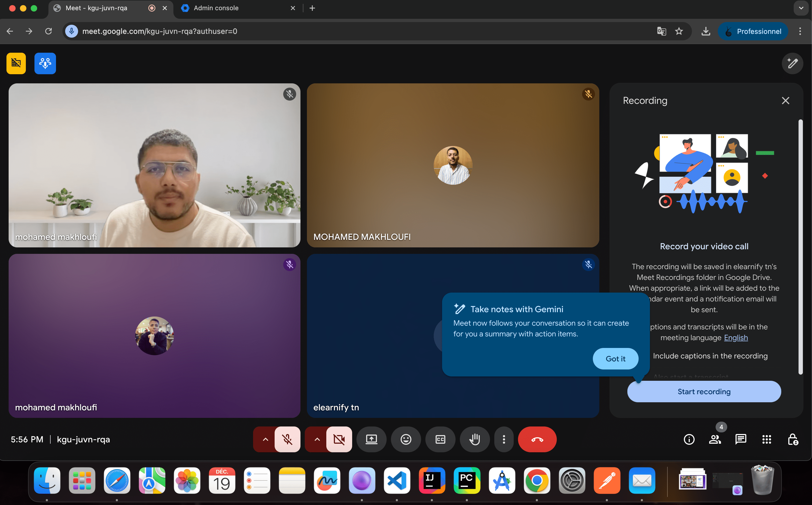The height and width of the screenshot is (505, 812).
Task: Open the present screen share button
Action: tap(371, 439)
